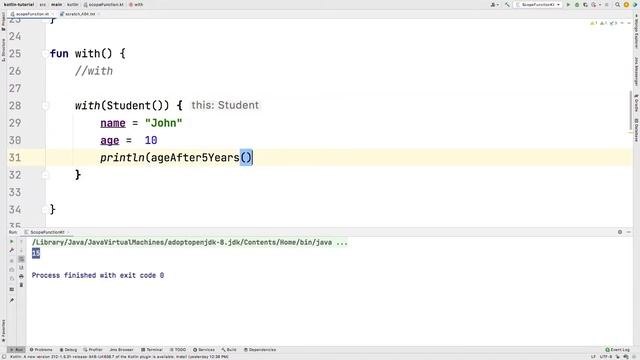Open the Profile run dropdown arrow
640x360 pixels.
600,4
